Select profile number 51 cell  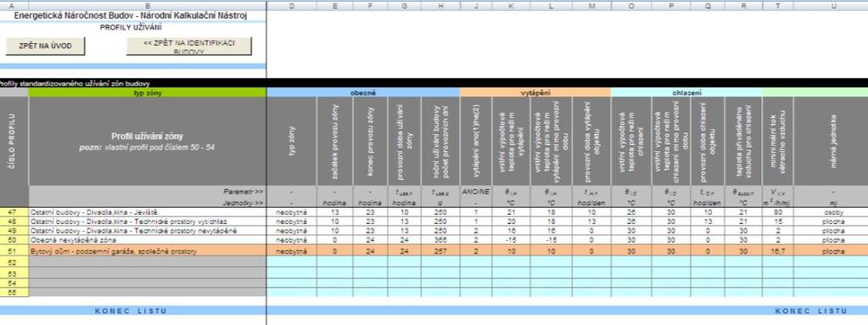[x=14, y=251]
